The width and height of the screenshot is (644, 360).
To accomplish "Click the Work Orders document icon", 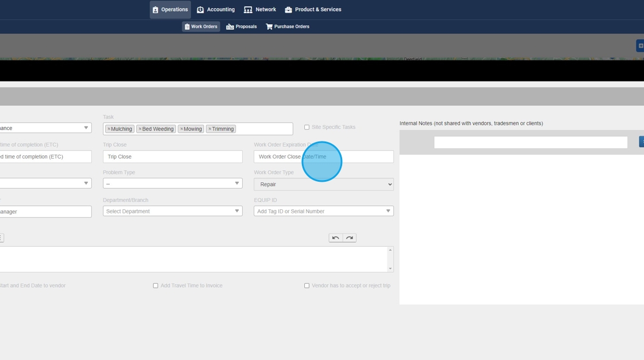I will click(187, 26).
